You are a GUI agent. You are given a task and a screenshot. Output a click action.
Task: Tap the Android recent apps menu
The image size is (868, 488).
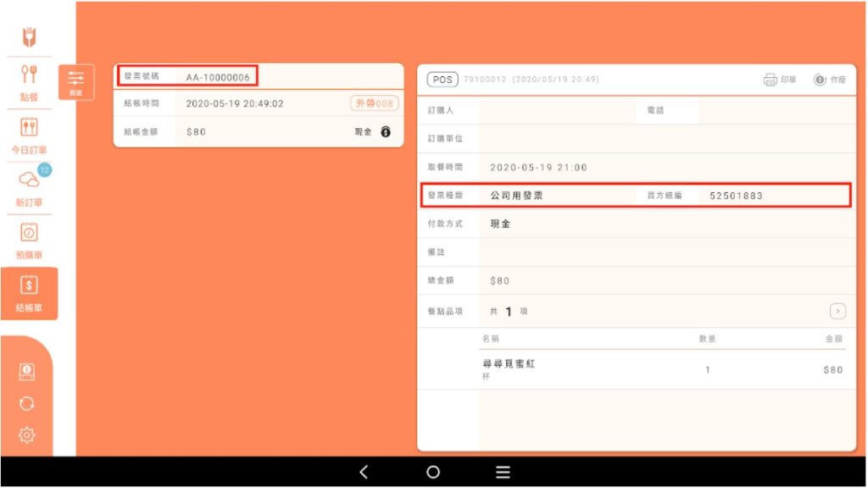click(x=503, y=472)
